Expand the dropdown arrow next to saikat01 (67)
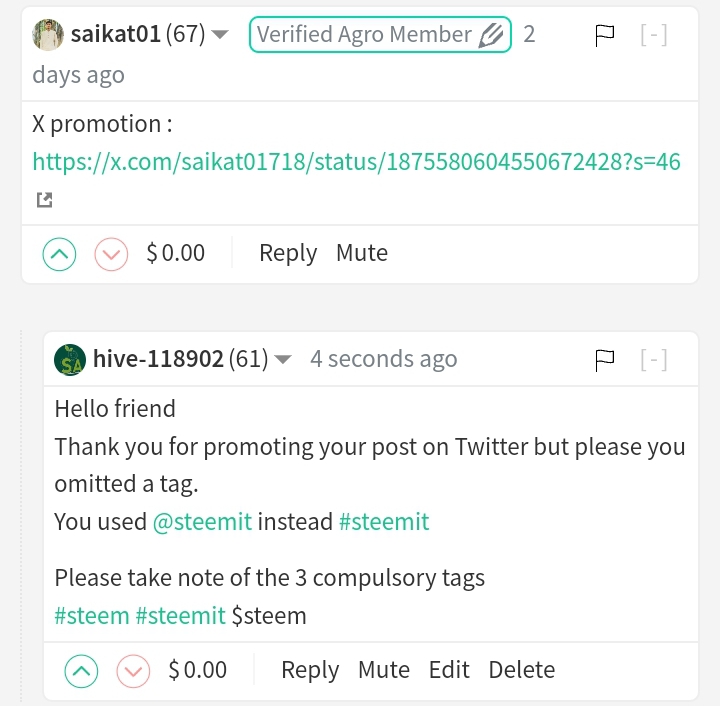This screenshot has width=720, height=706. (221, 36)
